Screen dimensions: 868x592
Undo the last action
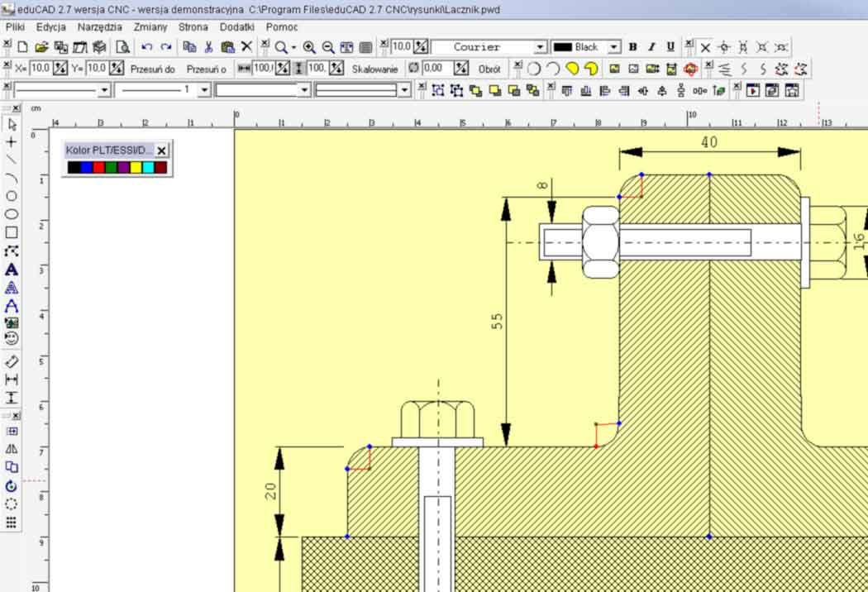point(146,47)
